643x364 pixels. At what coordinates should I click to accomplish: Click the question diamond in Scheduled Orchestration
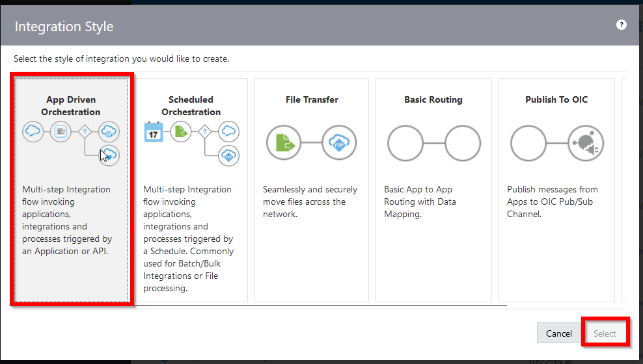[204, 131]
